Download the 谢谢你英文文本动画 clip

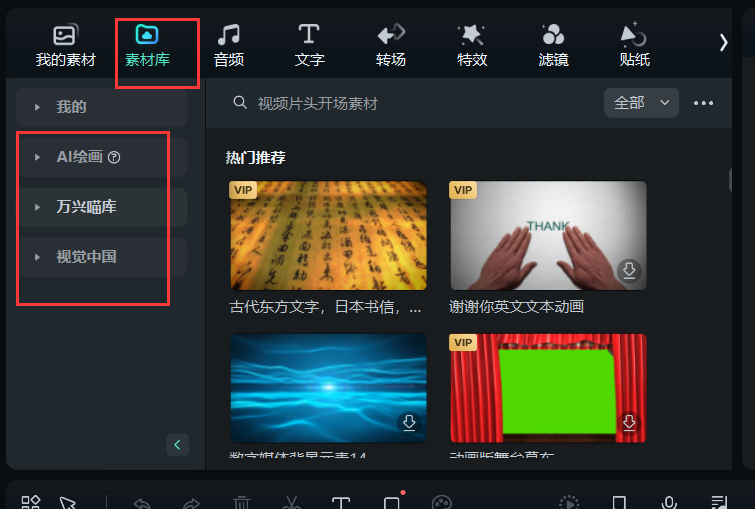tap(629, 271)
